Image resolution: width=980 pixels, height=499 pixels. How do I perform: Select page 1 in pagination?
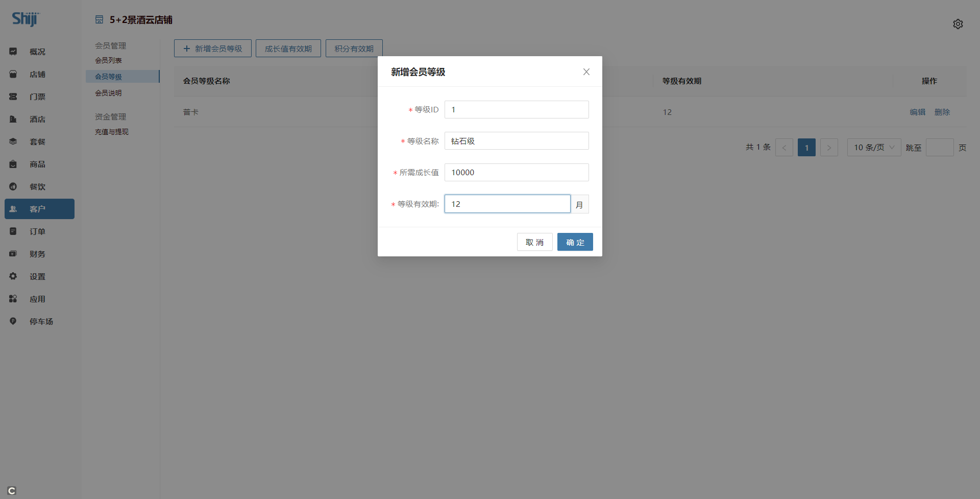tap(806, 148)
